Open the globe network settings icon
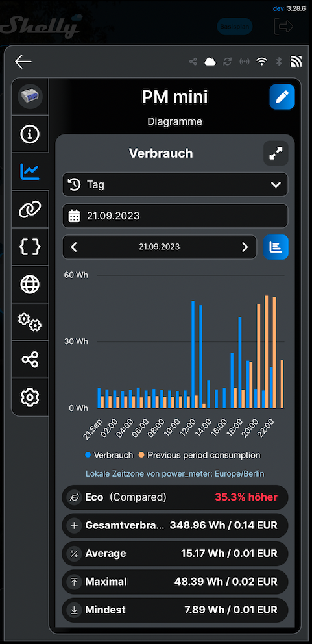Viewport: 312px width, 644px height. pyautogui.click(x=30, y=284)
